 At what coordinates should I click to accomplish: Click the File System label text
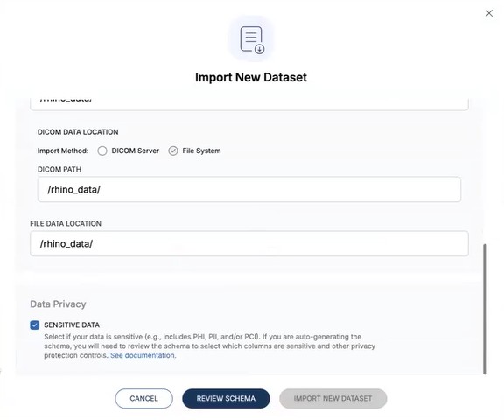pyautogui.click(x=201, y=150)
